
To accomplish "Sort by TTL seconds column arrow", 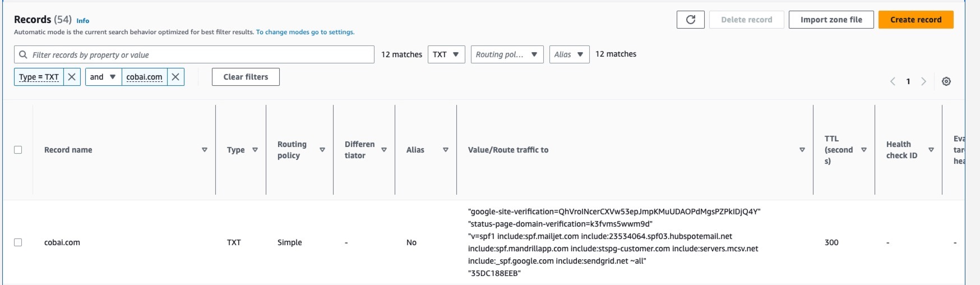I will coord(864,150).
